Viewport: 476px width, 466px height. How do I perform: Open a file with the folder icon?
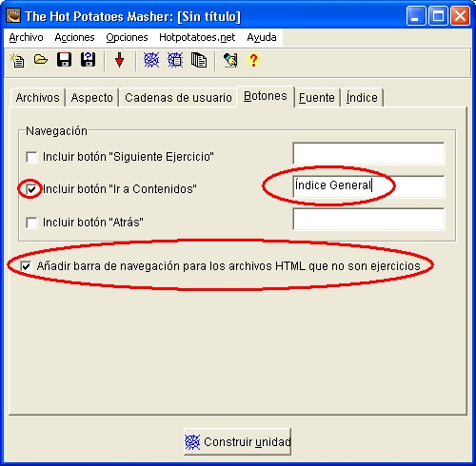pos(41,60)
